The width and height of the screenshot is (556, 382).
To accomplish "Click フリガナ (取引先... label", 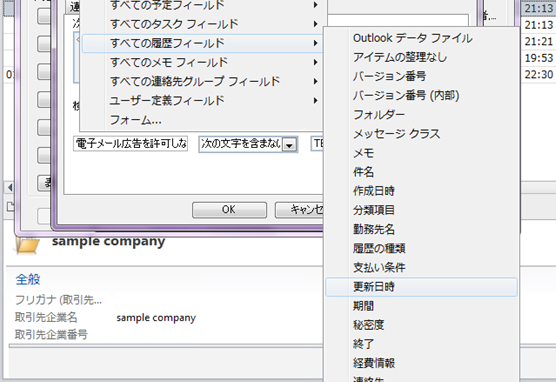I will (59, 300).
